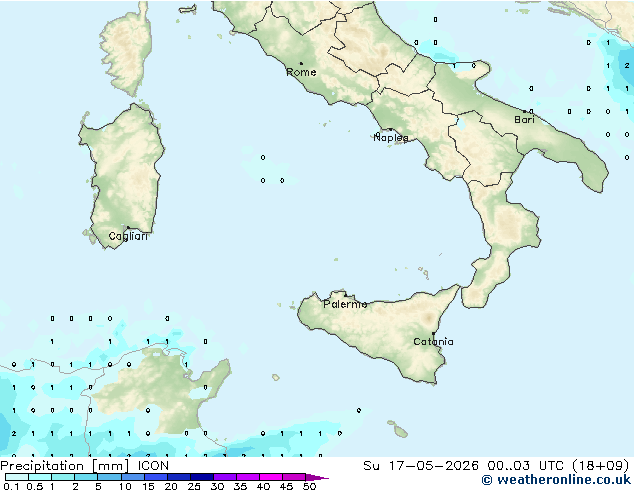Screen dimensions: 634x490
Task: Select the 2–5 mm legend color
Action: (x=86, y=477)
